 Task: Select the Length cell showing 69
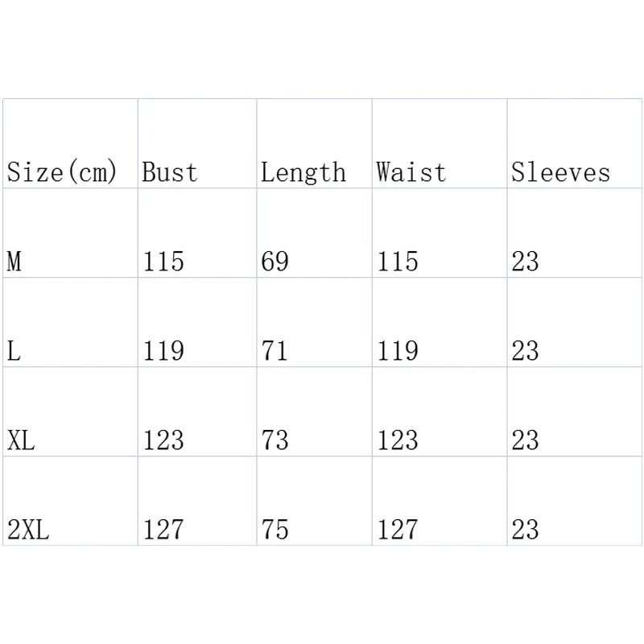pos(275,262)
